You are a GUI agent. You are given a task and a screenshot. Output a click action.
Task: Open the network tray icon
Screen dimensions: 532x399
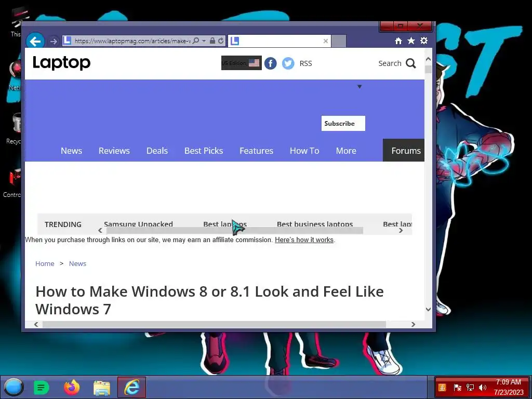470,388
